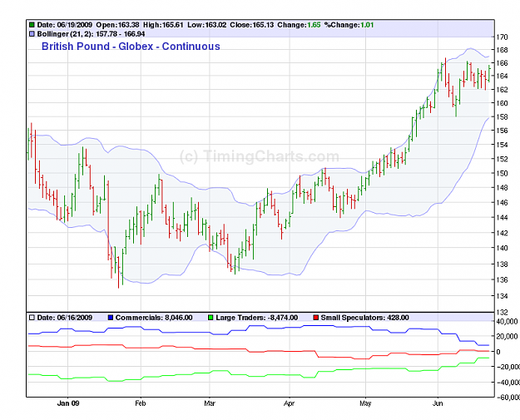Screen dimensions: 520x420
Task: Select the chart title British Pound - Globex - Continuous
Action: coord(131,47)
